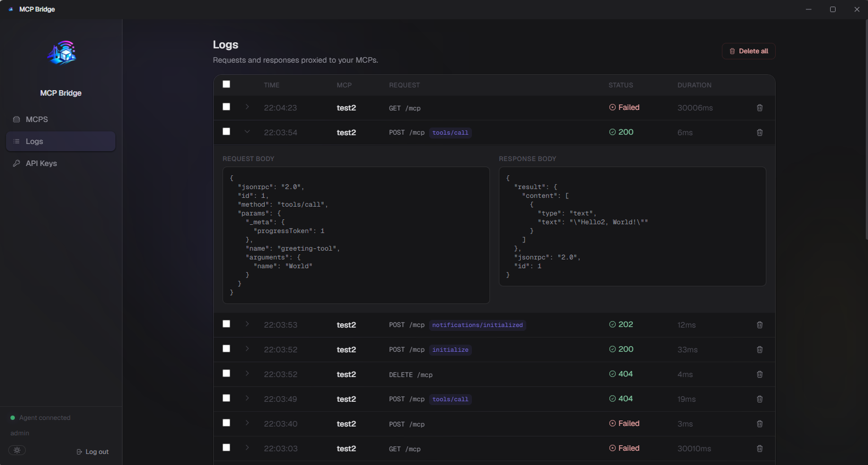Click the 202 status value
868x465 pixels.
(x=621, y=324)
